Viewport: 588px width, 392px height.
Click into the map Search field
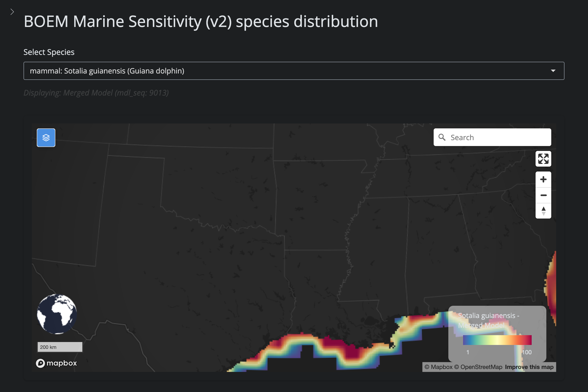point(498,137)
